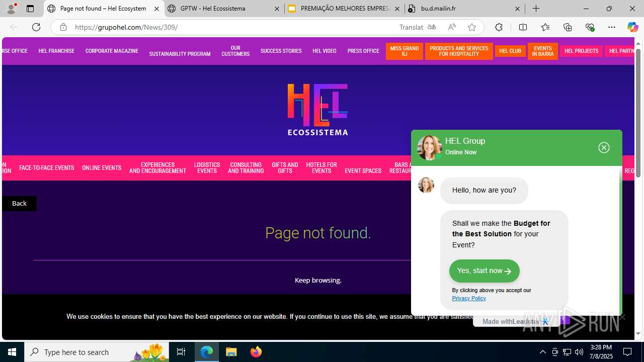
Task: Click HEL CLUB button
Action: tap(510, 51)
